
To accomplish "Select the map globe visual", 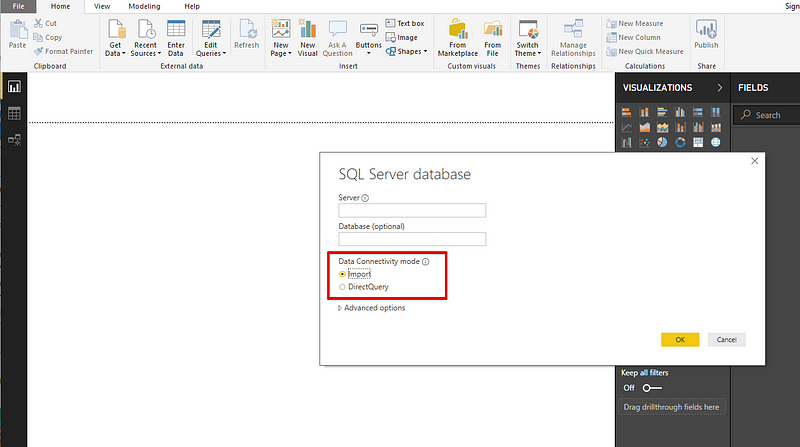I will pyautogui.click(x=716, y=142).
